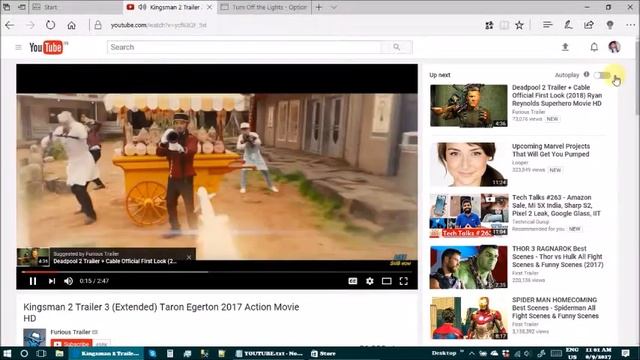Close the Kingsman 2 Trailer tab

pos(209,7)
